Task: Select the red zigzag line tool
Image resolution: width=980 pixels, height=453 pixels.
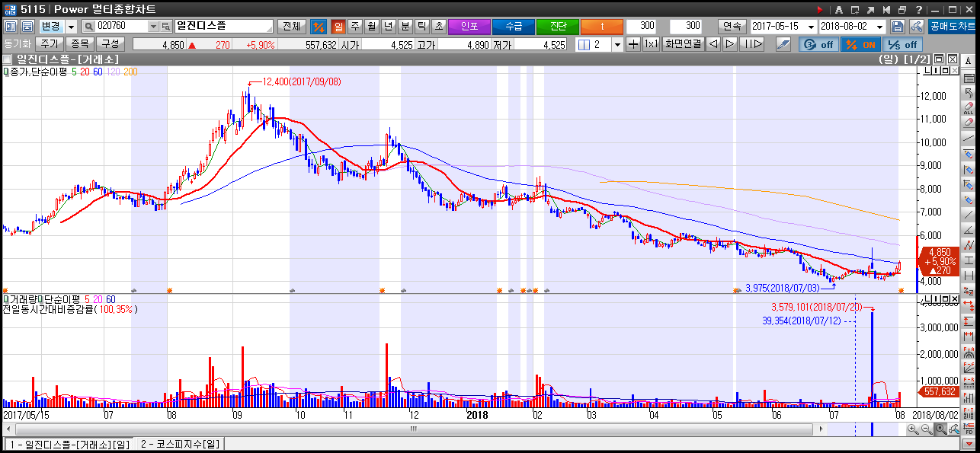Action: [969, 245]
